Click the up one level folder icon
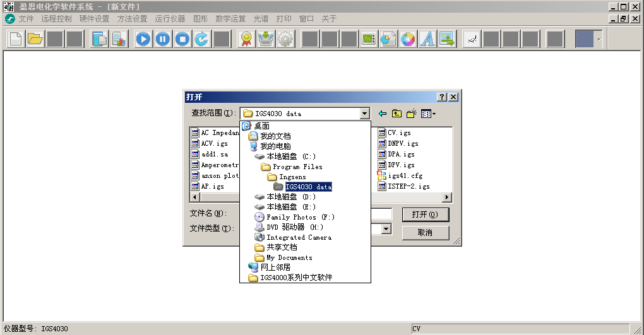The height and width of the screenshot is (335, 644). (397, 114)
